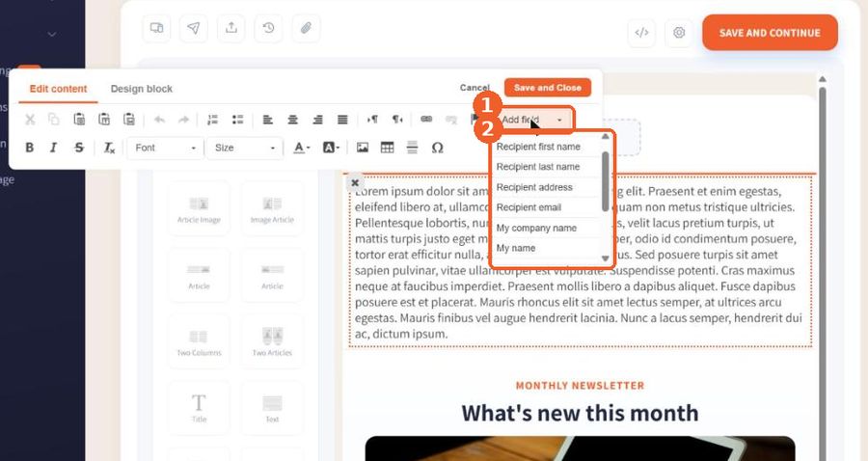Set text direction left to right
The width and height of the screenshot is (868, 461).
tap(372, 120)
